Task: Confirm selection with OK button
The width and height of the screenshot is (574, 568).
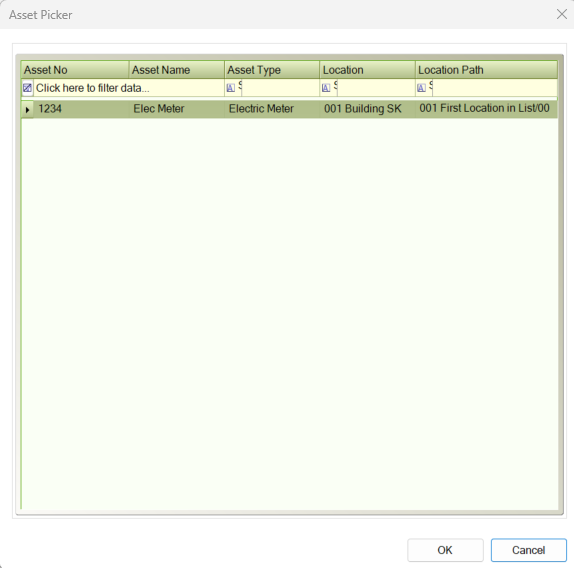Action: 445,550
